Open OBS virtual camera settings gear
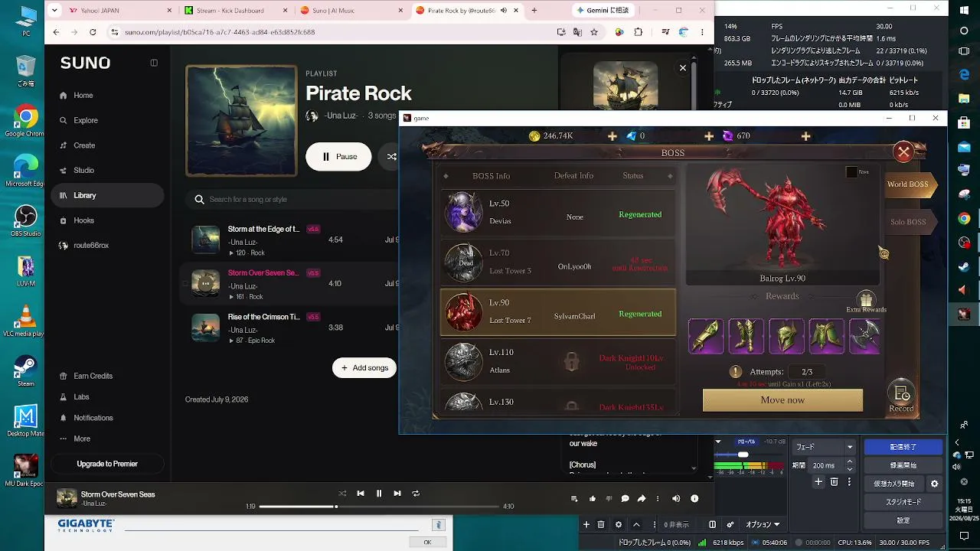 934,484
